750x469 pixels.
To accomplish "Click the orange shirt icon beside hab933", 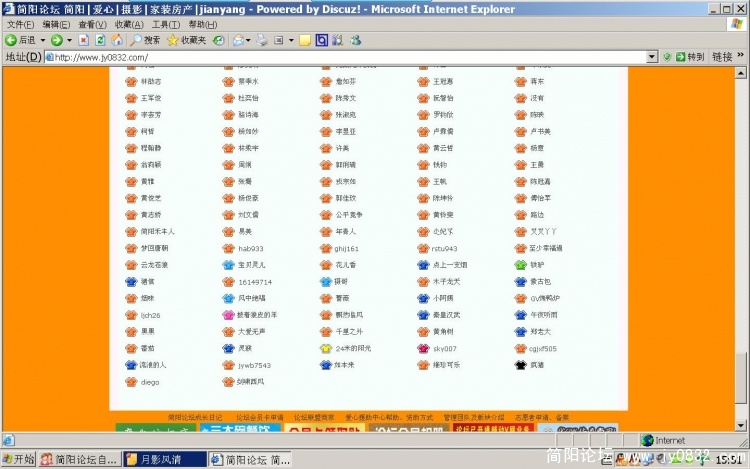I will [229, 248].
